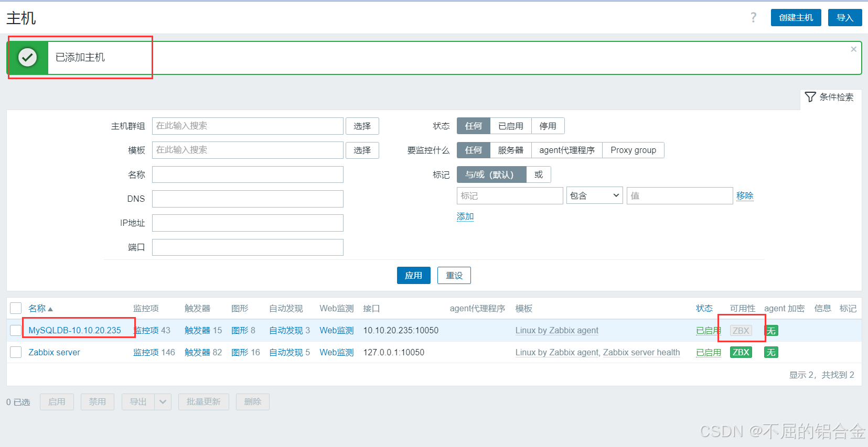Viewport: 868px width, 447px height.
Task: Select monitored-by option 服务器
Action: pyautogui.click(x=510, y=150)
